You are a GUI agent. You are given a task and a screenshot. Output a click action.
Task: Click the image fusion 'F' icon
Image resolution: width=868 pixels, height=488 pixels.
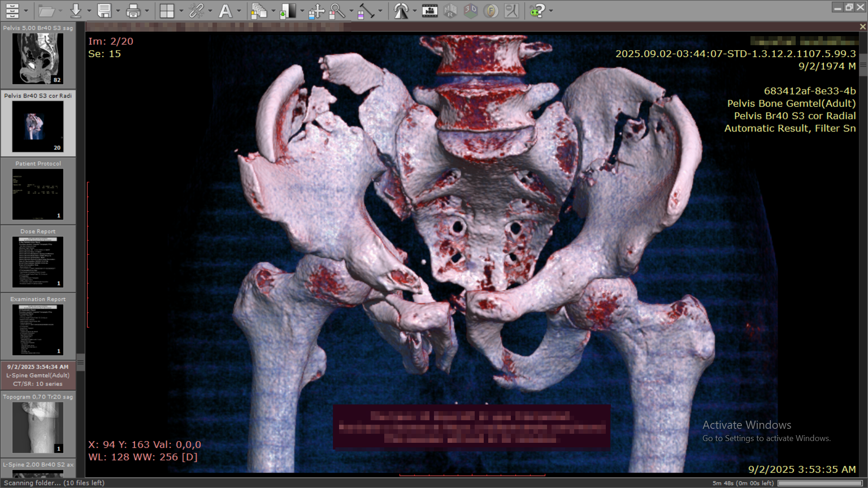pos(491,10)
